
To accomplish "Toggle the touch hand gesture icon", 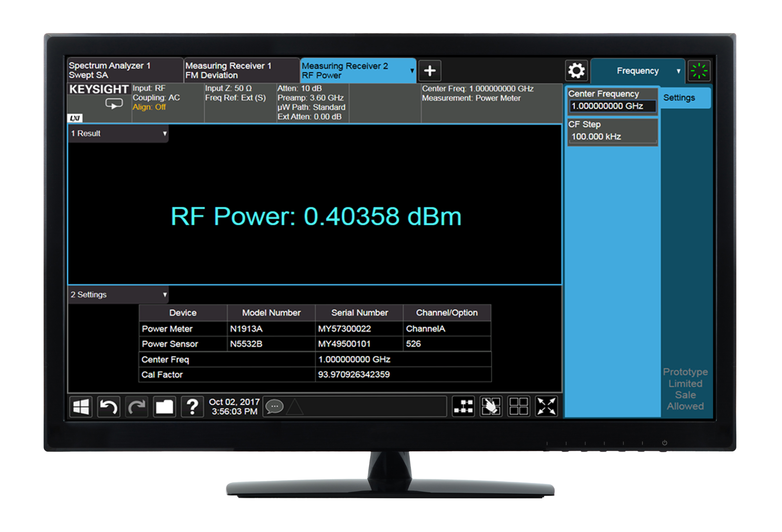I will 491,407.
